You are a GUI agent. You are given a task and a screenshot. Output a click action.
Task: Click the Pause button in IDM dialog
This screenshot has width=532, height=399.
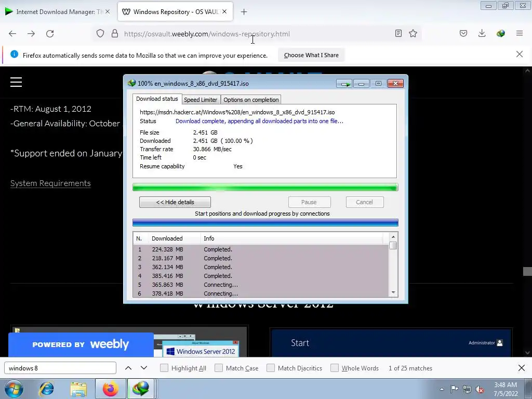309,202
